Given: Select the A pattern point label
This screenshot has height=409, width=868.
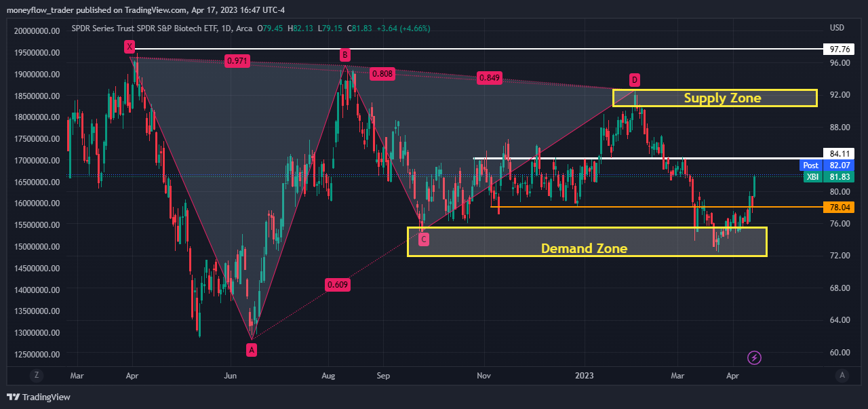Looking at the screenshot, I should coord(252,350).
